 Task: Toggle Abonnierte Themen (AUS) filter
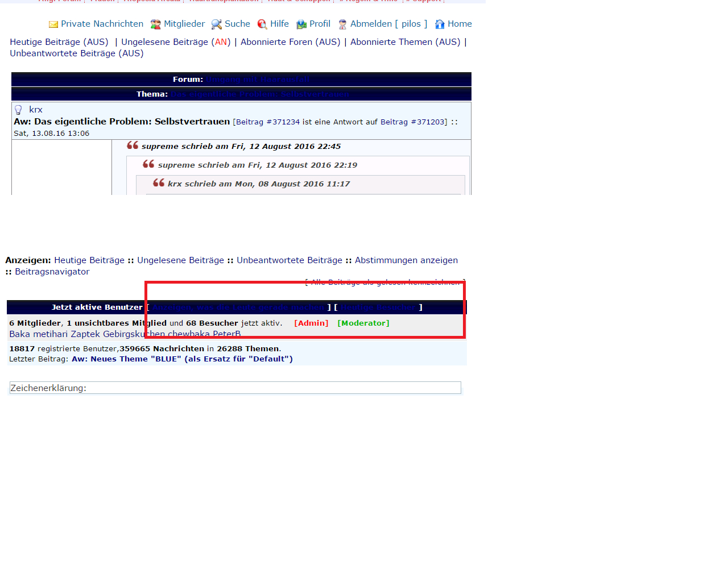pos(405,42)
